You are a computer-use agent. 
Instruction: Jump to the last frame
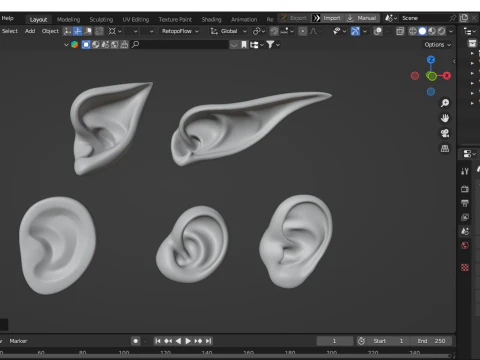click(x=208, y=341)
